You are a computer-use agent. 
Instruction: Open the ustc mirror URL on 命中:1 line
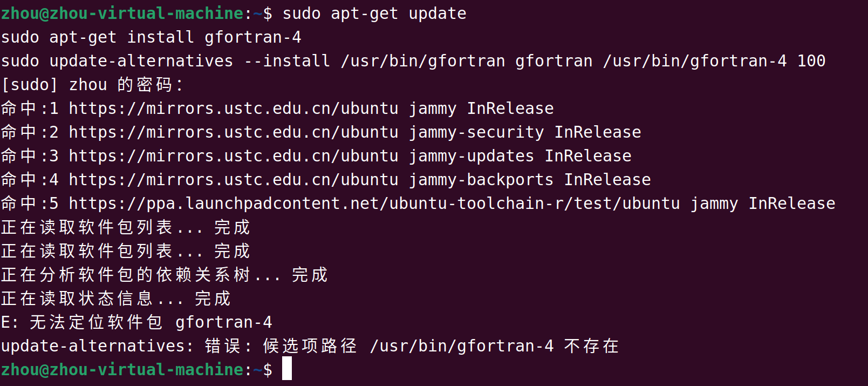click(233, 109)
